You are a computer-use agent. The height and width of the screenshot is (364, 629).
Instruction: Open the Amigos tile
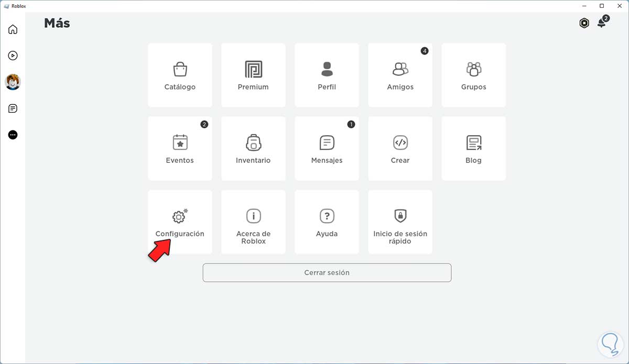click(400, 75)
